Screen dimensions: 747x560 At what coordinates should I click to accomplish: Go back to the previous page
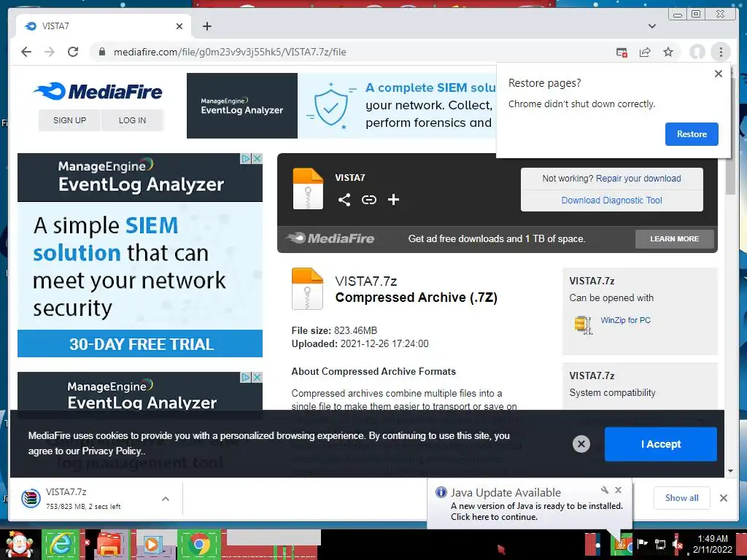(x=26, y=52)
